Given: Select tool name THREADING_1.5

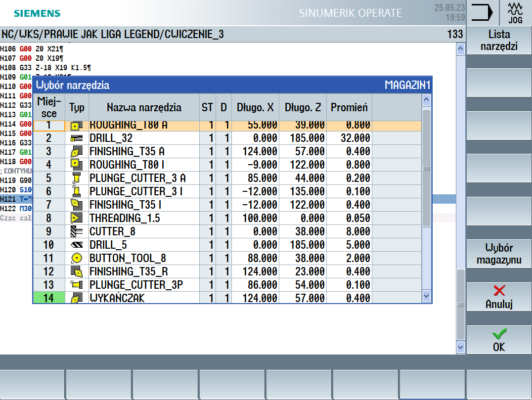Looking at the screenshot, I should pyautogui.click(x=125, y=218).
